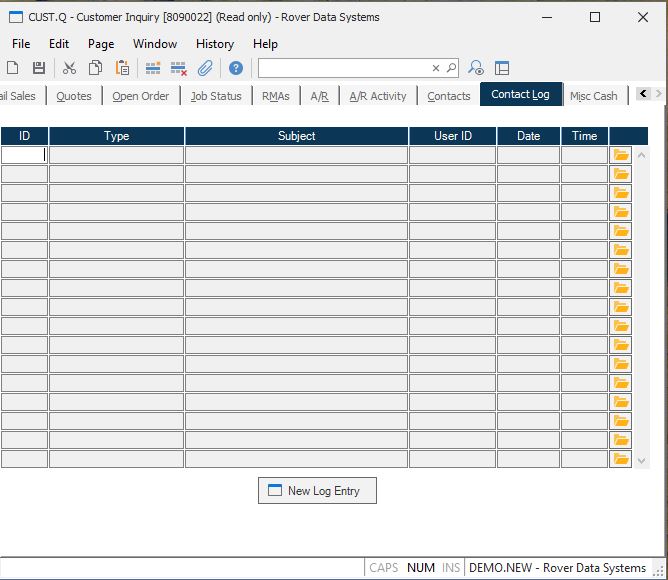The width and height of the screenshot is (668, 580).
Task: Open the Window menu
Action: (155, 44)
